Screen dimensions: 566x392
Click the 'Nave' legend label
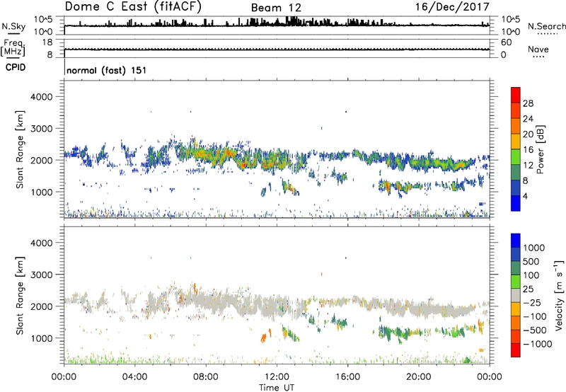pos(538,50)
